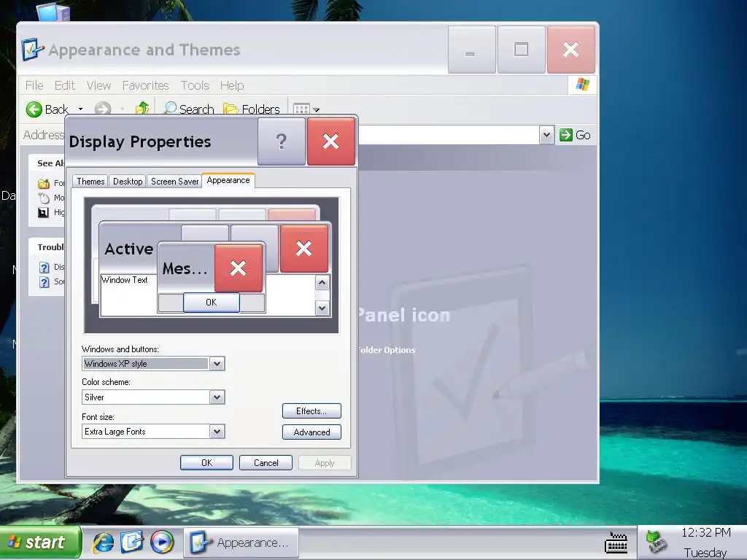
Task: Click the Windows flag logo in menu bar
Action: 582,85
